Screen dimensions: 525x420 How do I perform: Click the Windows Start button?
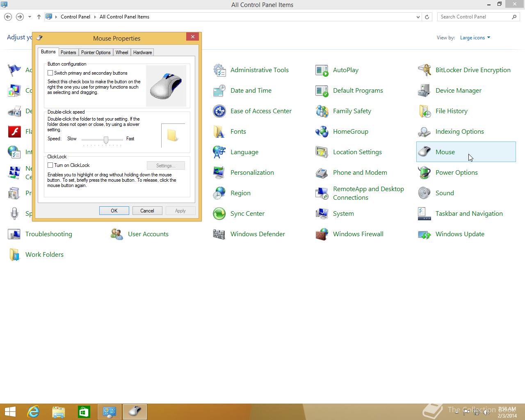(10, 411)
